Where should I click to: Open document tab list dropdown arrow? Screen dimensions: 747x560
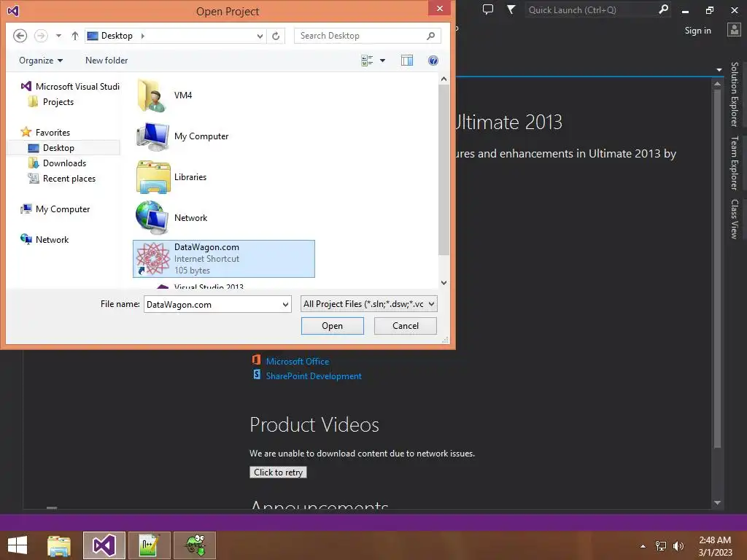point(719,70)
